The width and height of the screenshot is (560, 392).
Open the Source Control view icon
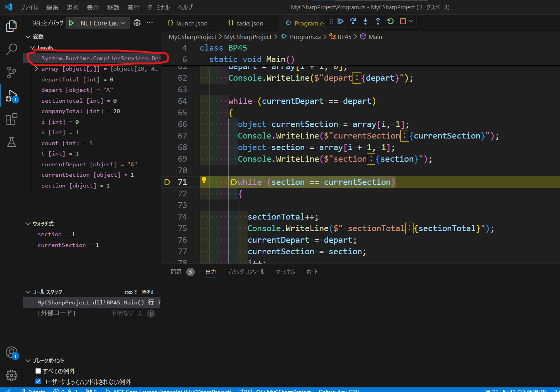point(11,72)
